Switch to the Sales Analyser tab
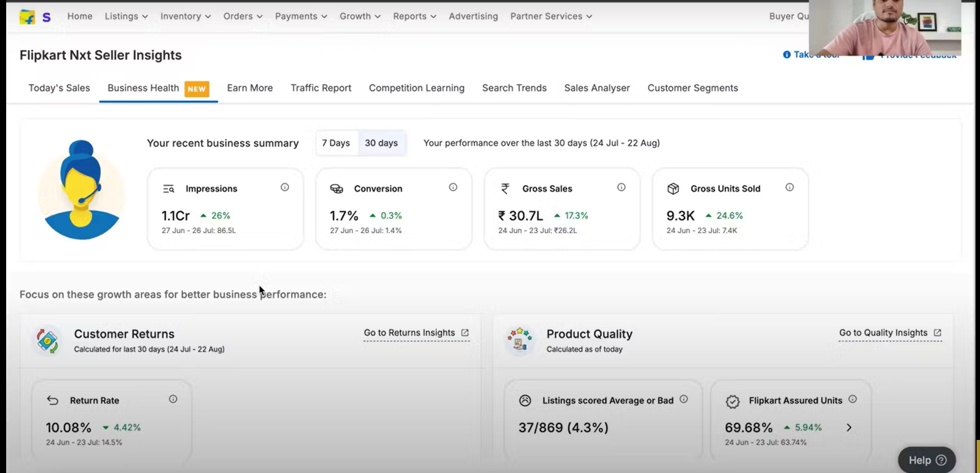 [x=597, y=88]
